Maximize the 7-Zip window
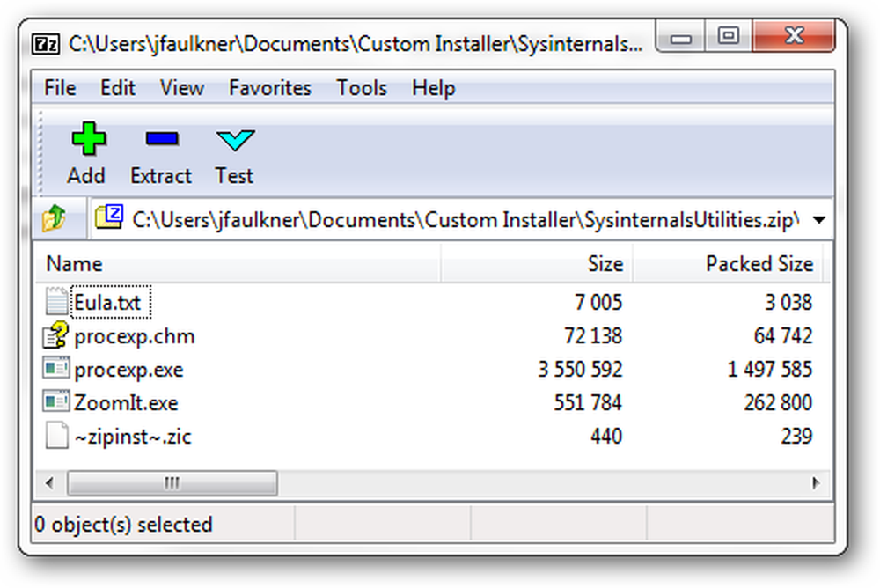Screen dimensions: 880x588 point(729,37)
